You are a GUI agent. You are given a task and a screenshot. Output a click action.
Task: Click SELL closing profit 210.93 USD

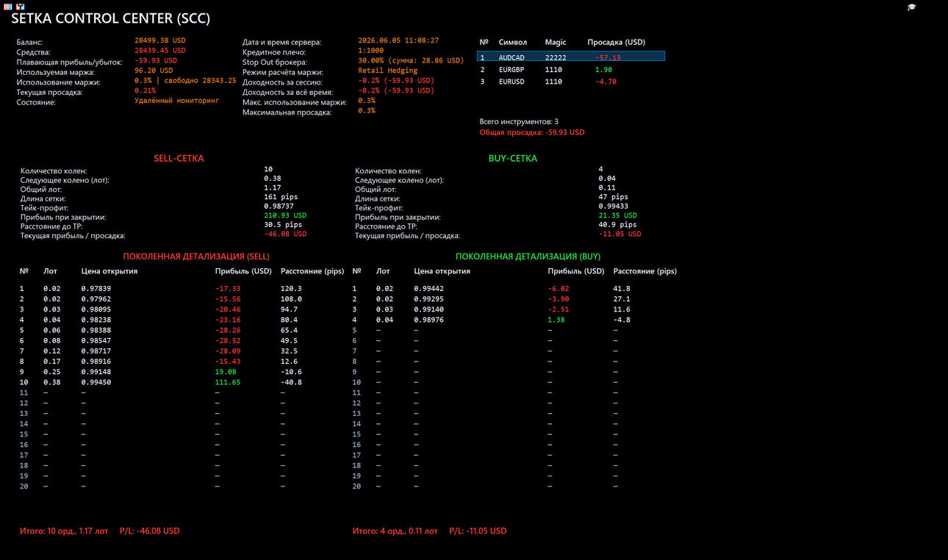tap(285, 216)
